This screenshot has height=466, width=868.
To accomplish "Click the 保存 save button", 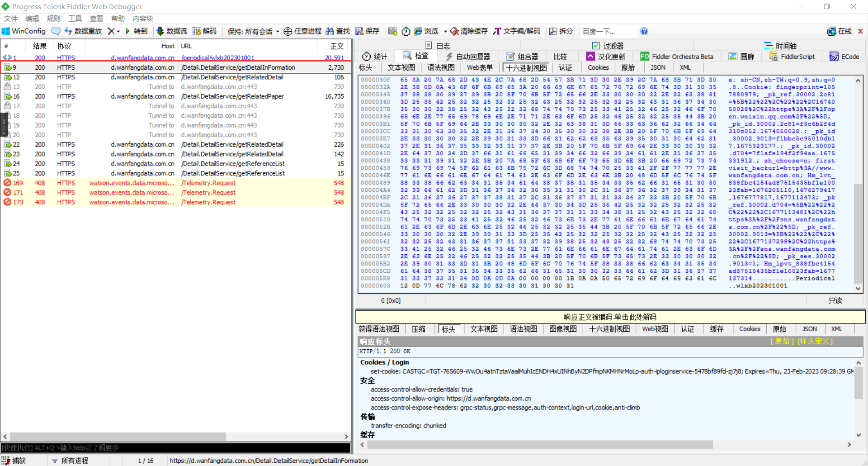I will 367,31.
